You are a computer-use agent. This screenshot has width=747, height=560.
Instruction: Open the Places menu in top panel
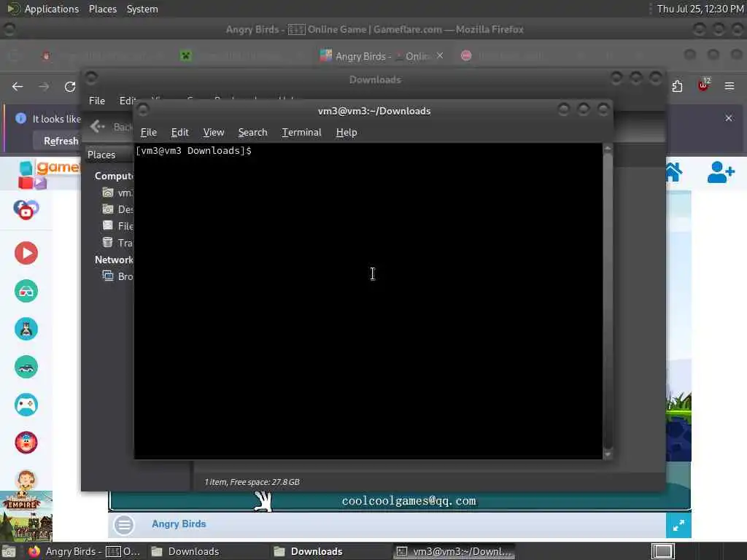(x=102, y=9)
